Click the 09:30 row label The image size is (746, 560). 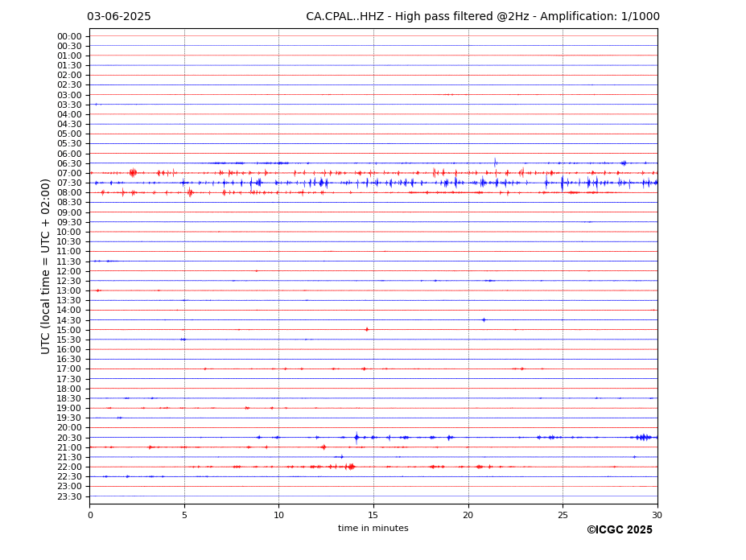(x=69, y=222)
